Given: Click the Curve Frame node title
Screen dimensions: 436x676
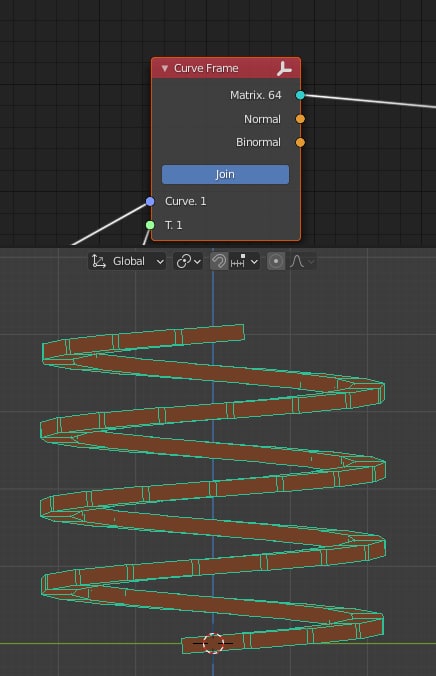Looking at the screenshot, I should click(206, 69).
